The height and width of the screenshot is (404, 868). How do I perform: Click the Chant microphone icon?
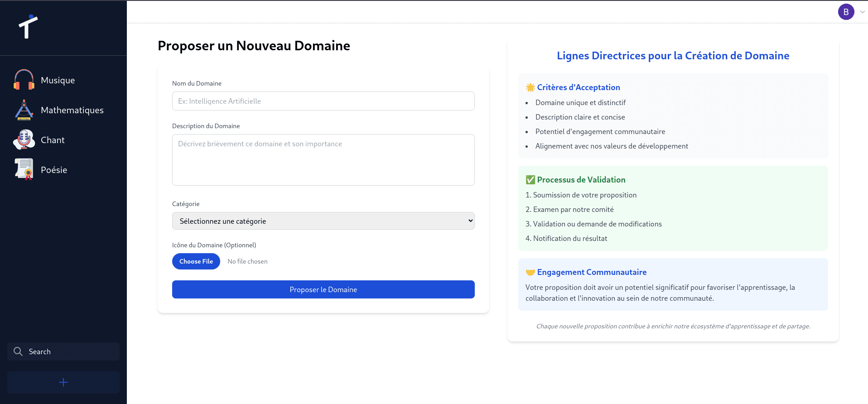24,140
